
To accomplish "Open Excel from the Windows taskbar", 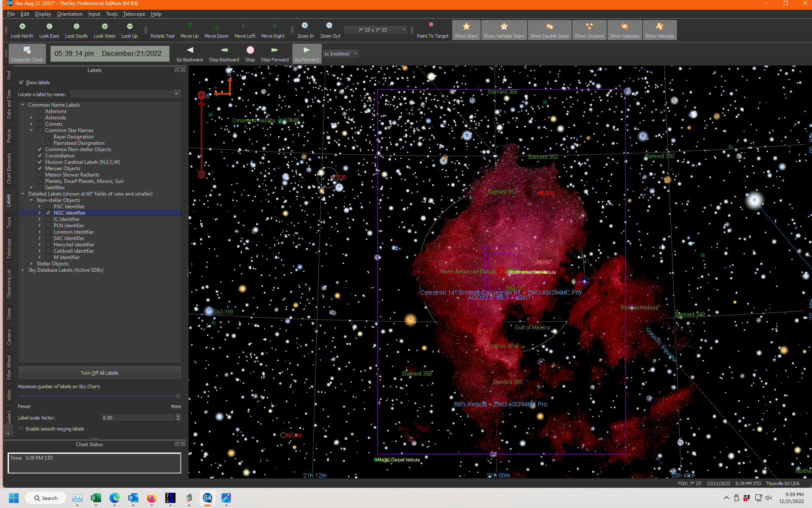I will pyautogui.click(x=96, y=498).
